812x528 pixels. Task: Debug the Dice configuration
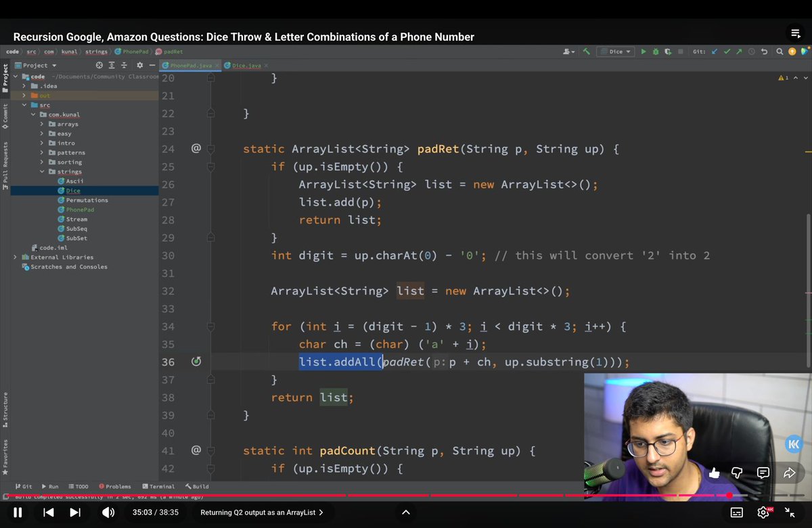tap(656, 51)
